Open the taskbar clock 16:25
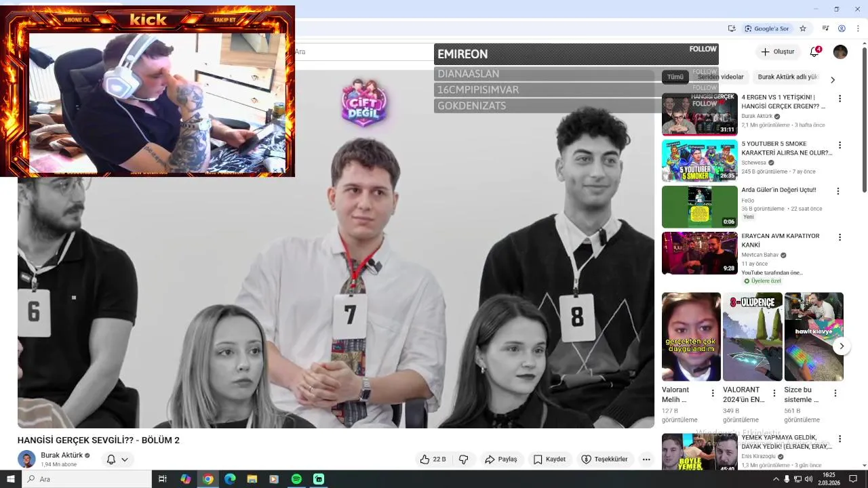The height and width of the screenshot is (488, 868). 829,479
